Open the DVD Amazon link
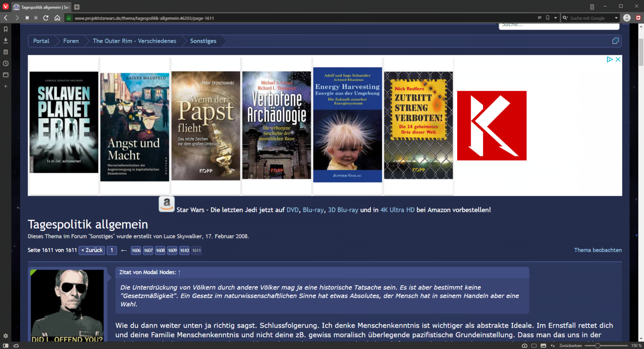 tap(293, 210)
